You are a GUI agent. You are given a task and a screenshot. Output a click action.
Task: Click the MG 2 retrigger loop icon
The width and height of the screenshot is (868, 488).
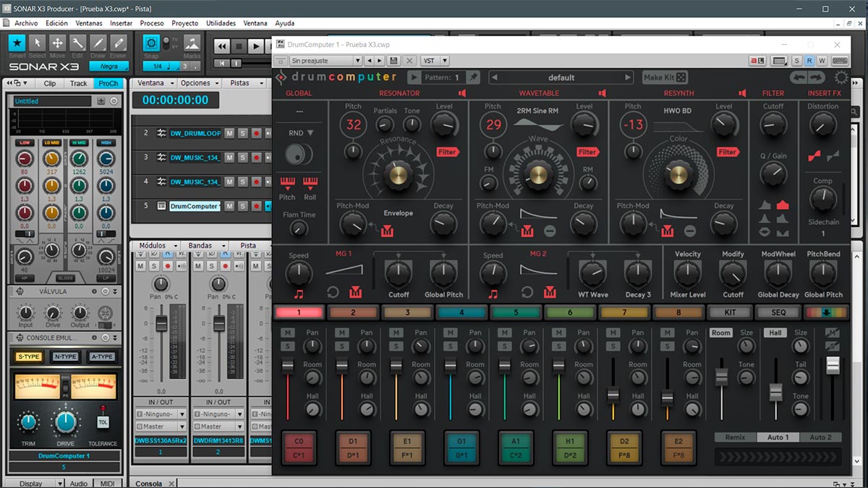pyautogui.click(x=527, y=293)
